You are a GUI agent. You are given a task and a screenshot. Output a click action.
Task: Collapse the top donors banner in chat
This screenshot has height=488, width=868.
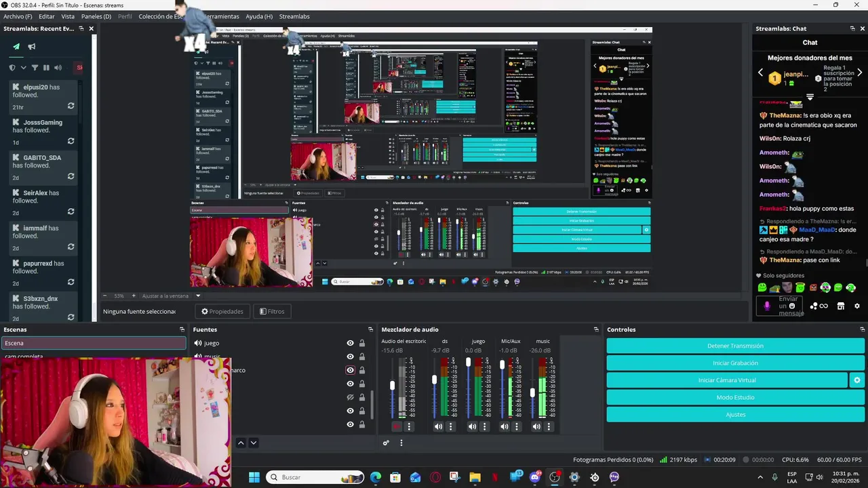[810, 97]
